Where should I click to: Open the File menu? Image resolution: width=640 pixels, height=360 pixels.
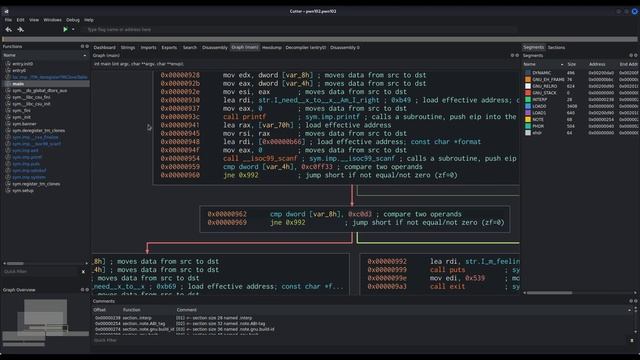[8, 20]
